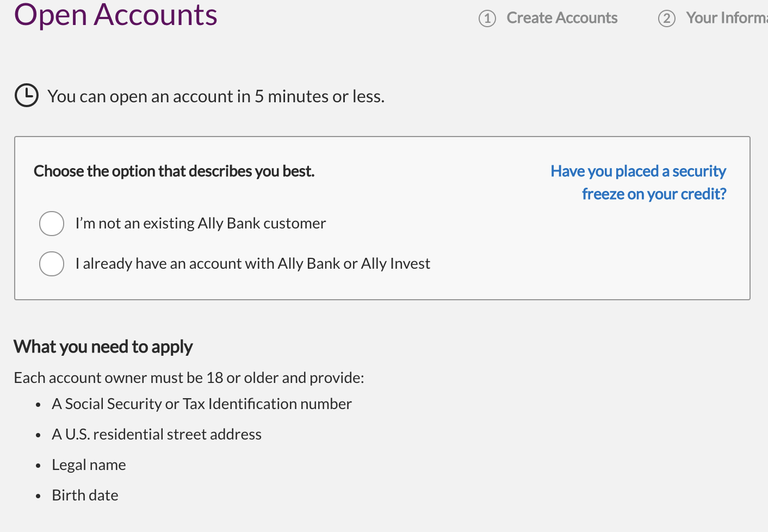This screenshot has width=768, height=532.
Task: Click the clock icon beside the 5 minutes message
Action: [26, 96]
